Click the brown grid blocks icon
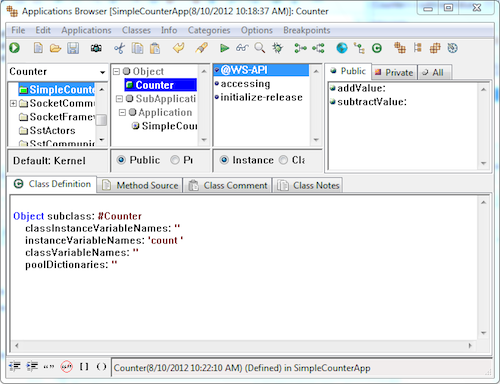500x384 pixels. click(435, 48)
